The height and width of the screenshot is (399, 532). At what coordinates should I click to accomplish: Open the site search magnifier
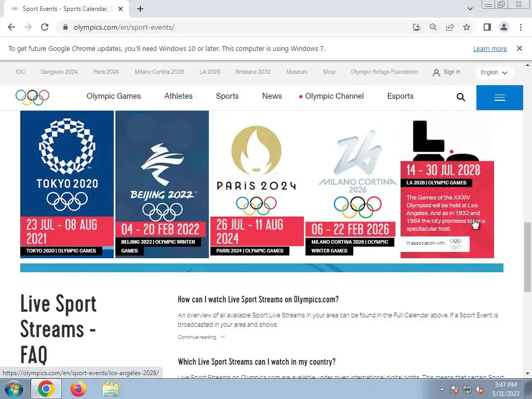point(460,97)
